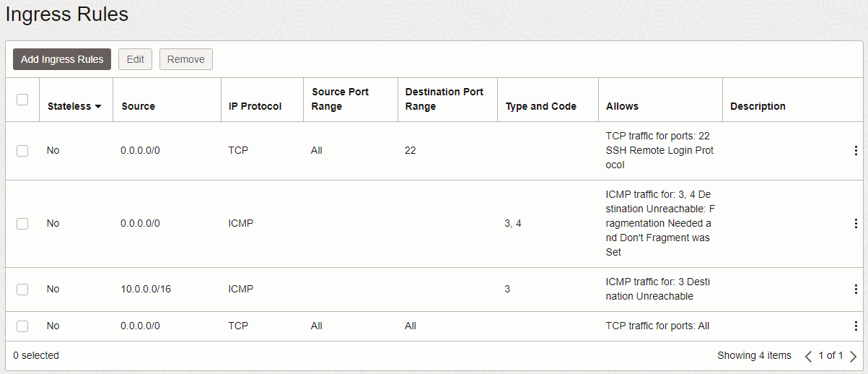Tick checkbox for ICMP 3, 4 rule
Image resolution: width=868 pixels, height=374 pixels.
coord(22,224)
